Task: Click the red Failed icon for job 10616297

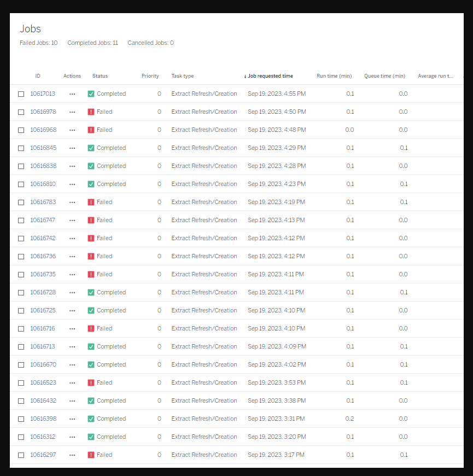Action: pyautogui.click(x=91, y=455)
